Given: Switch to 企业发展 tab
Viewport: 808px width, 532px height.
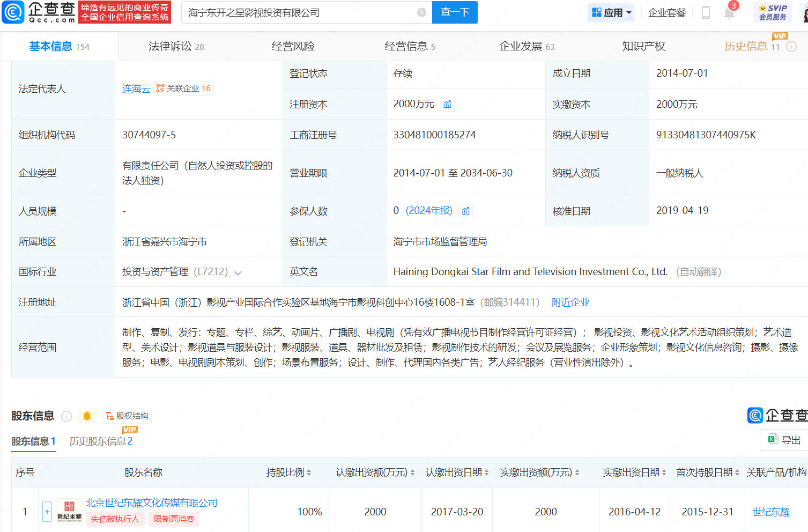Looking at the screenshot, I should (x=527, y=47).
